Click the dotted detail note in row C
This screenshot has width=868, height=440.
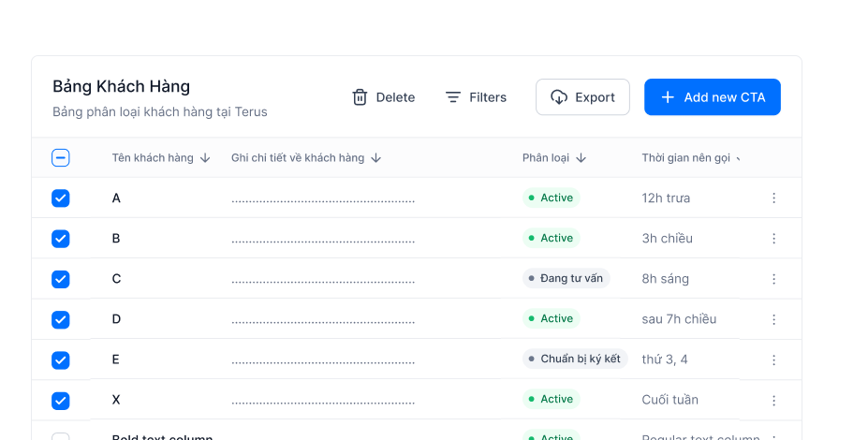(323, 282)
